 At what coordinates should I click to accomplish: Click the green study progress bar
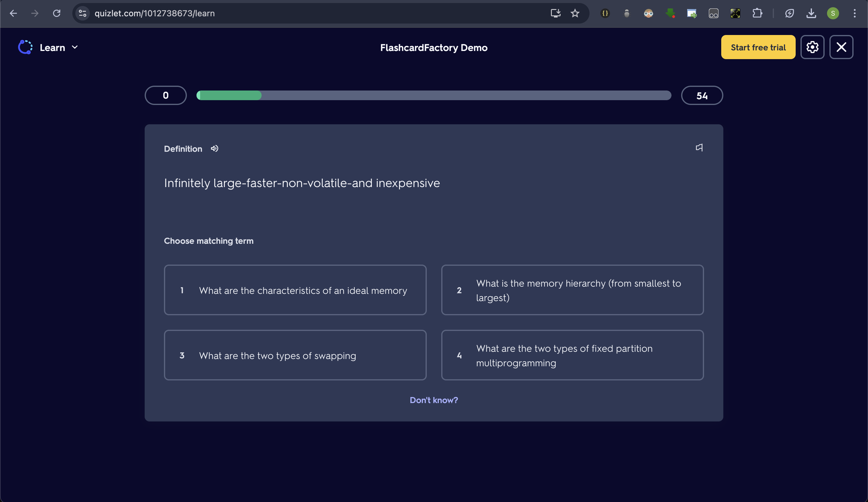point(229,96)
